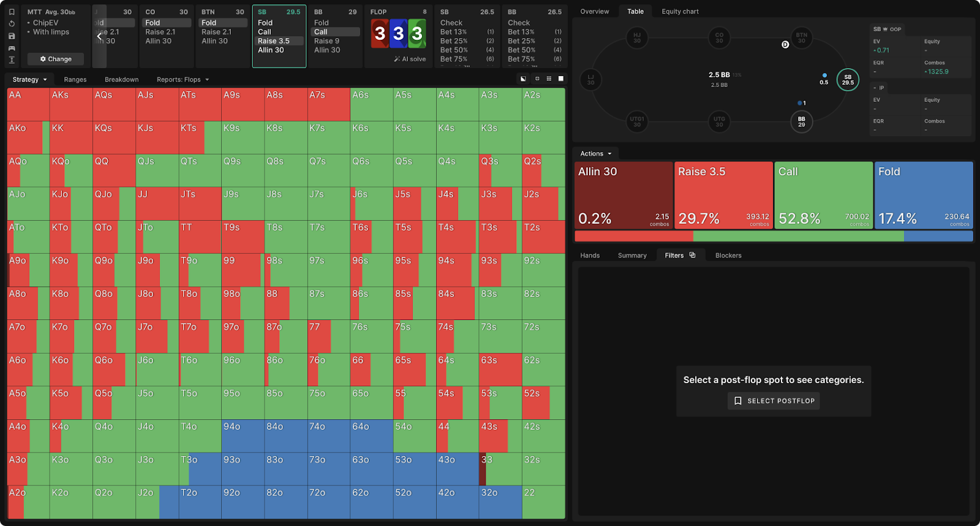
Task: Expand the Strategy dropdown
Action: click(29, 80)
